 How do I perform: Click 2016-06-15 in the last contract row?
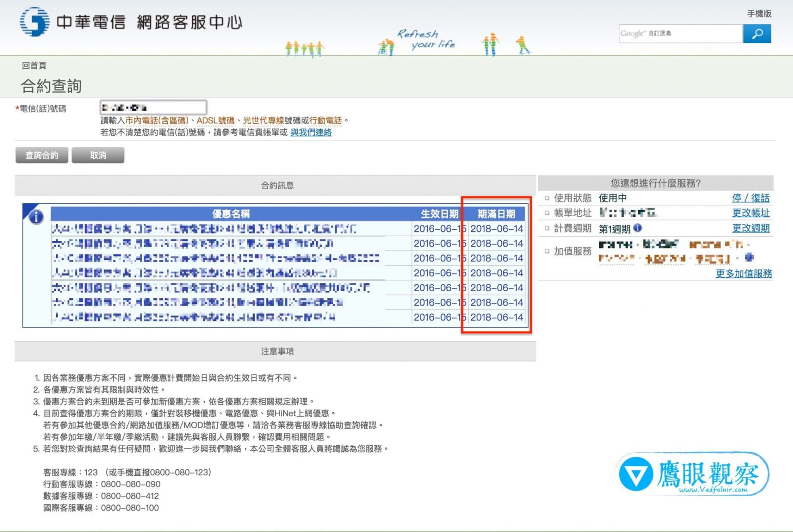point(440,317)
